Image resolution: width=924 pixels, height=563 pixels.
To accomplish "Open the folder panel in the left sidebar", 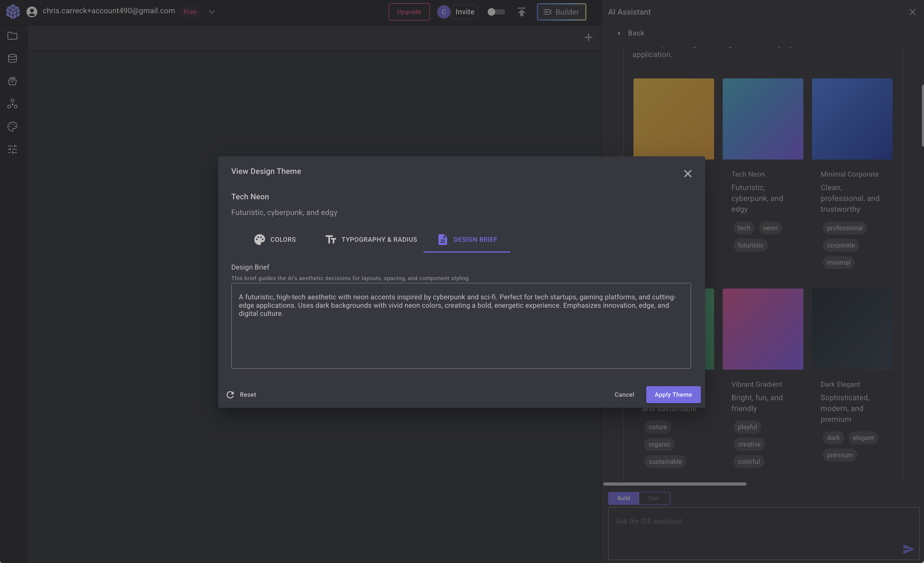I will (x=12, y=36).
